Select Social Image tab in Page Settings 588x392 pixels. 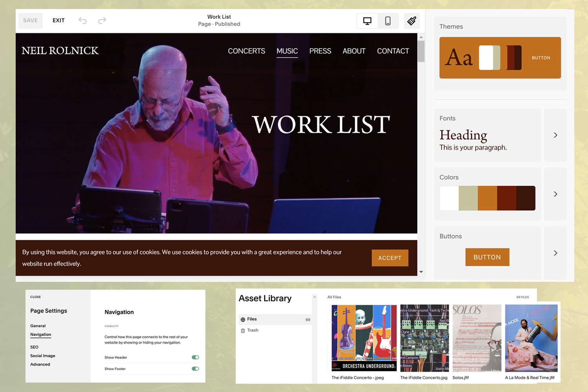[43, 356]
